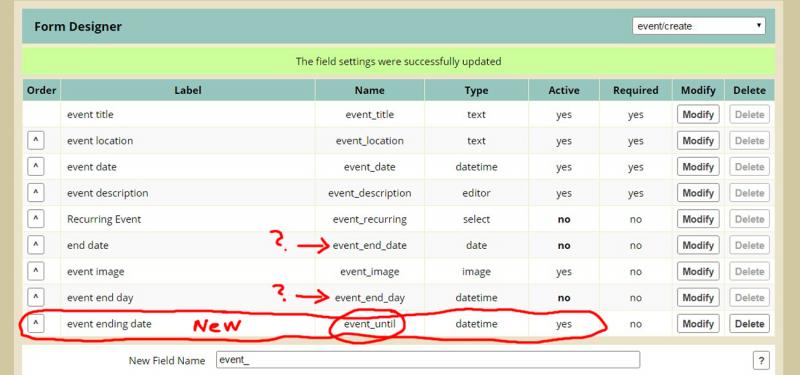
Task: Click disabled Delete for event image
Action: tap(749, 271)
